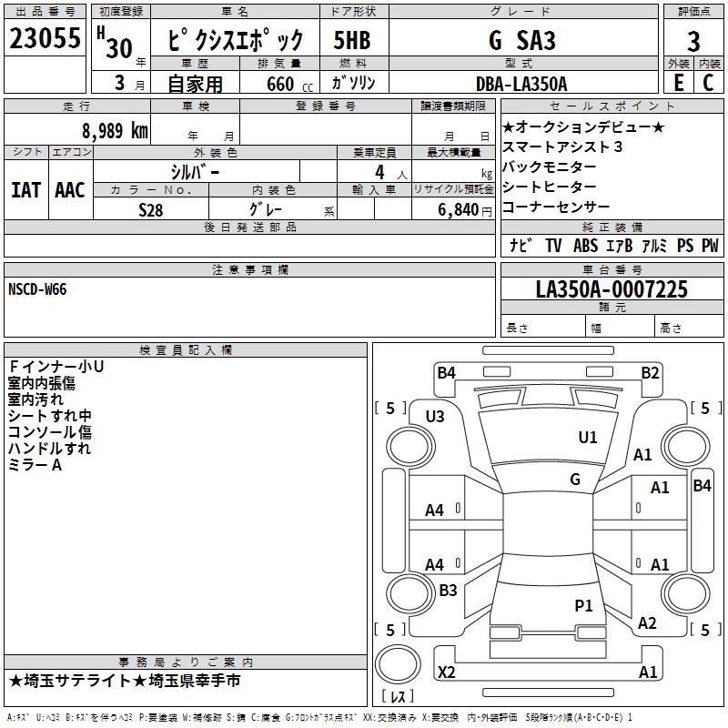Select the P1 marker on the rear area
The width and height of the screenshot is (728, 728).
[583, 605]
